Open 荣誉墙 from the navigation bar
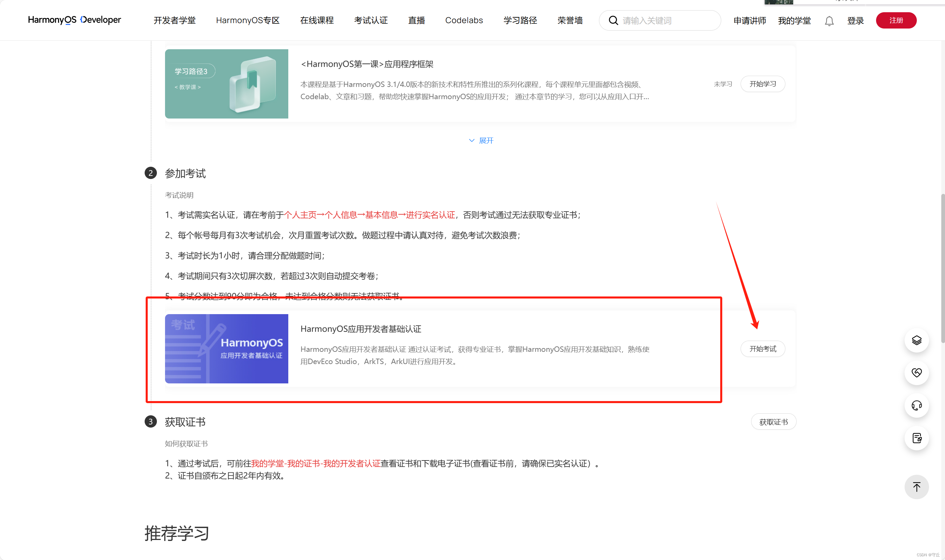Viewport: 945px width, 560px height. pyautogui.click(x=570, y=20)
